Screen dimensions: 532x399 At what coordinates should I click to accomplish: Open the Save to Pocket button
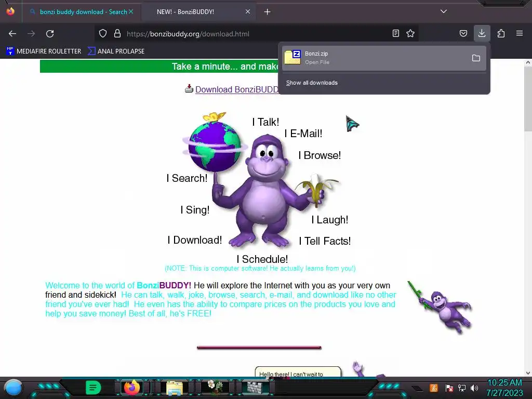click(463, 33)
